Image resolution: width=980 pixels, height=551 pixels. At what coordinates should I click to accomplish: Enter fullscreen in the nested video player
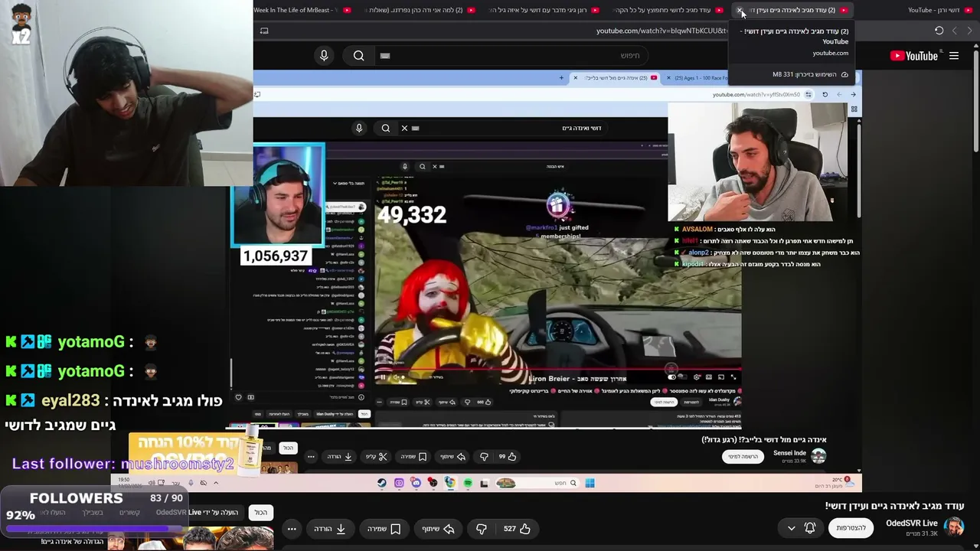pos(733,377)
